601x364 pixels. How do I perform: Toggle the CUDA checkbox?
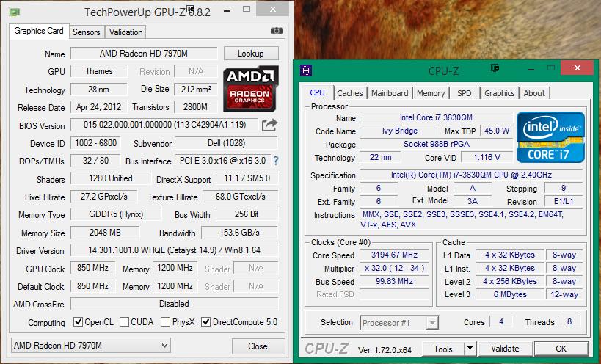[x=124, y=322]
